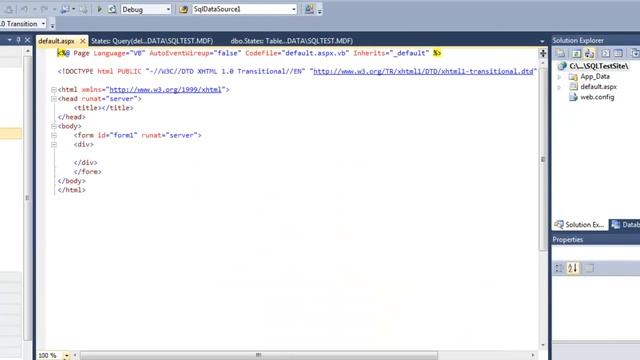Viewport: 640px width, 360px height.
Task: Collapse the div element outline
Action: pyautogui.click(x=53, y=144)
